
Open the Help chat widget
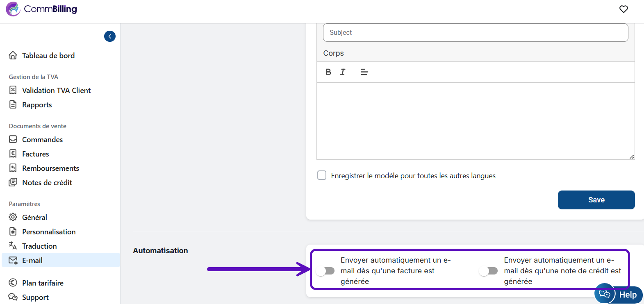click(618, 294)
